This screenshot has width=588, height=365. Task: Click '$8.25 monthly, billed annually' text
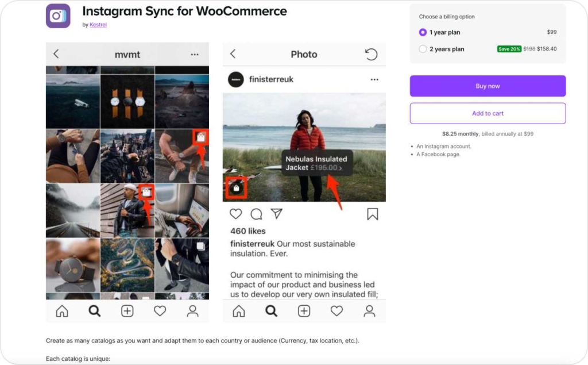click(488, 134)
